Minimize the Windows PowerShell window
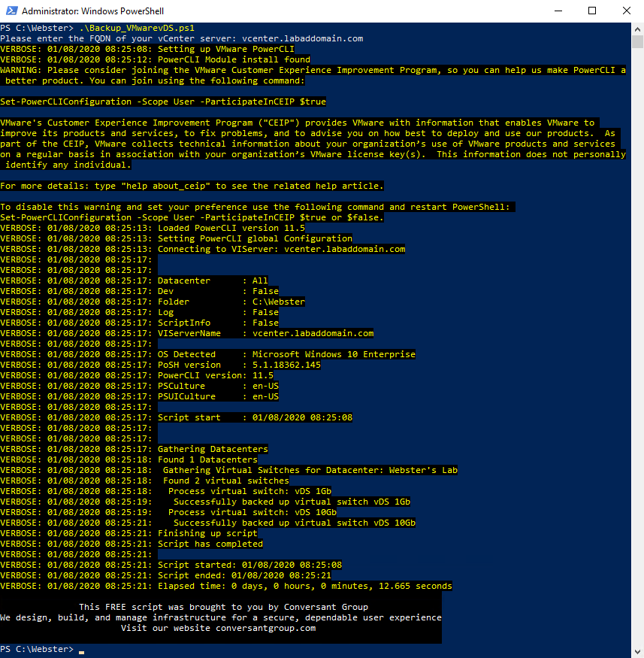Image resolution: width=644 pixels, height=658 pixels. [x=558, y=11]
